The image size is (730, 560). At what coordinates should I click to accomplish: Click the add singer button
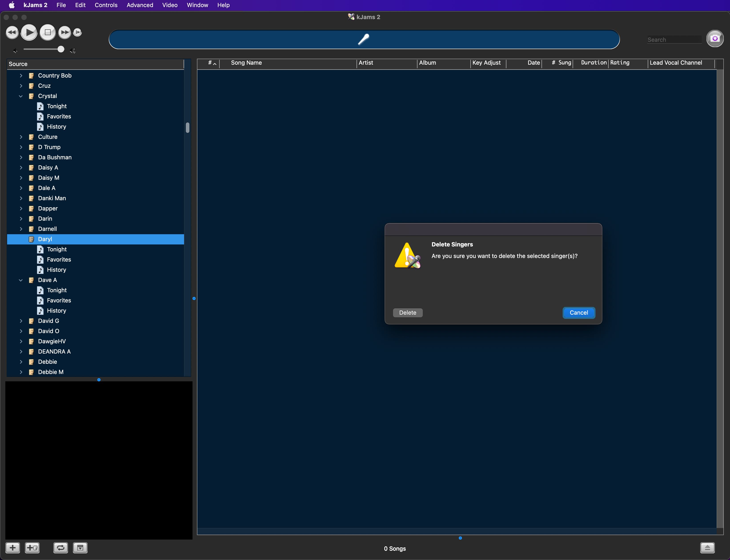(x=32, y=548)
